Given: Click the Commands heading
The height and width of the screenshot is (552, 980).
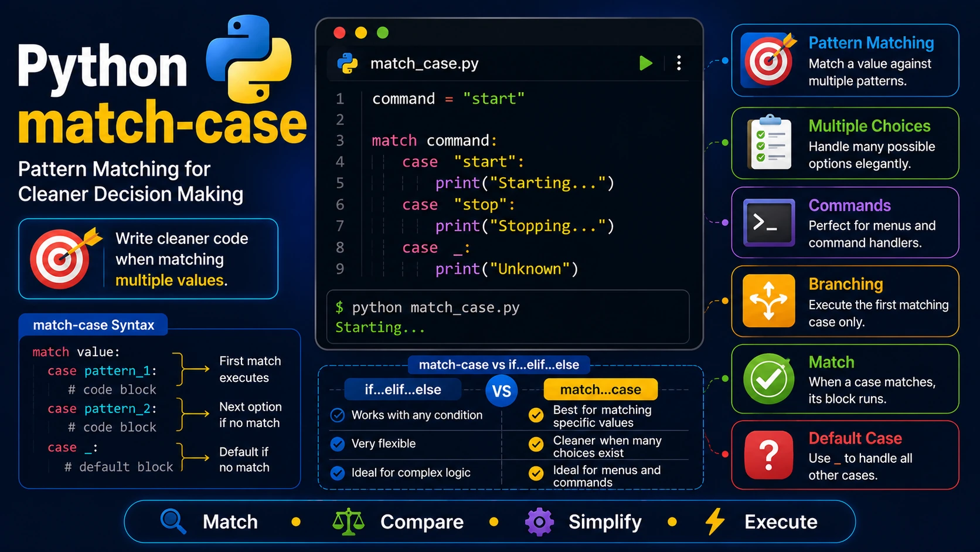Looking at the screenshot, I should point(849,205).
